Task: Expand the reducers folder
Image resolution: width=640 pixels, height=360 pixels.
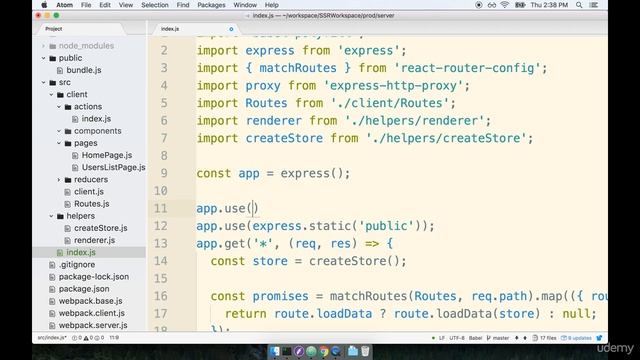Action: (59, 180)
